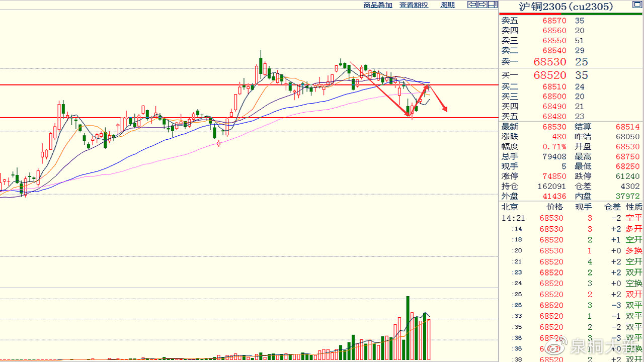Select the 买三 bid price 68500

(554, 97)
